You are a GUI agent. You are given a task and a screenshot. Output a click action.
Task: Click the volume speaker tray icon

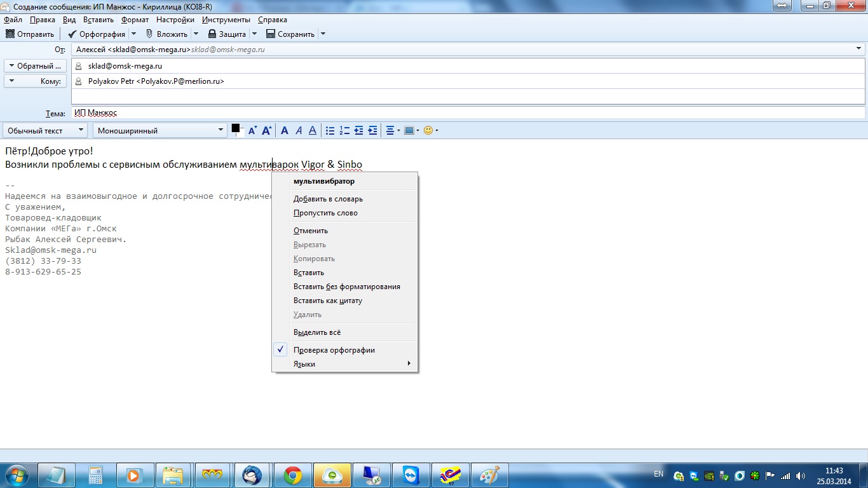pyautogui.click(x=800, y=475)
